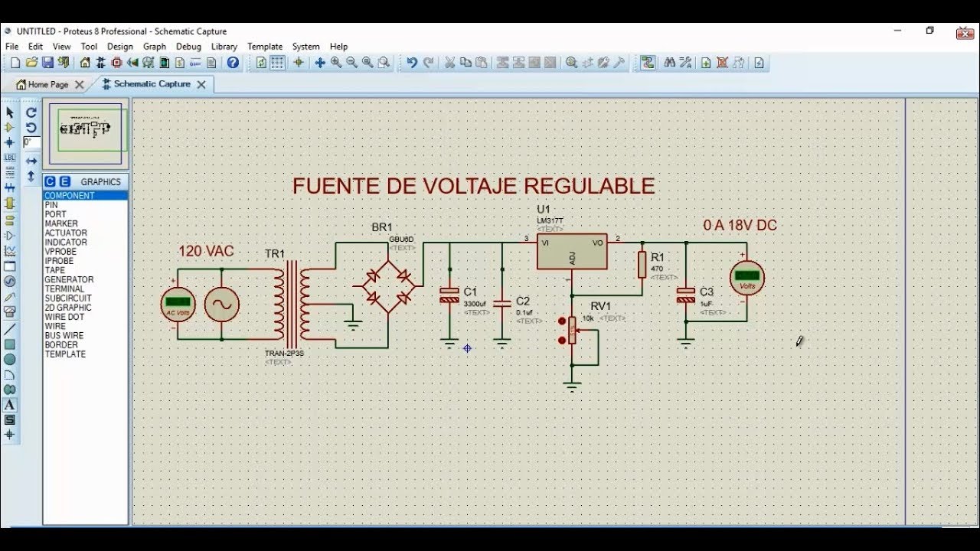Select the 2D Graphics Box tool
The height and width of the screenshot is (551, 980).
(9, 344)
